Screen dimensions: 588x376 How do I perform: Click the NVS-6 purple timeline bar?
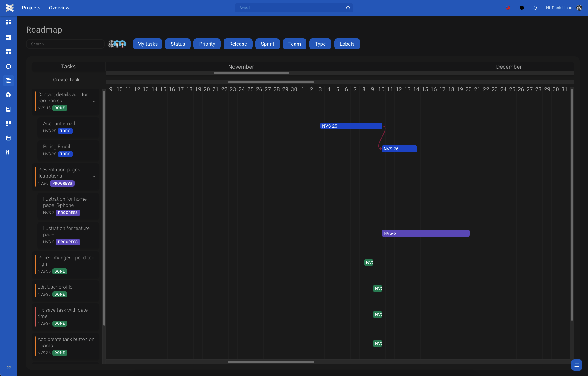[425, 233]
